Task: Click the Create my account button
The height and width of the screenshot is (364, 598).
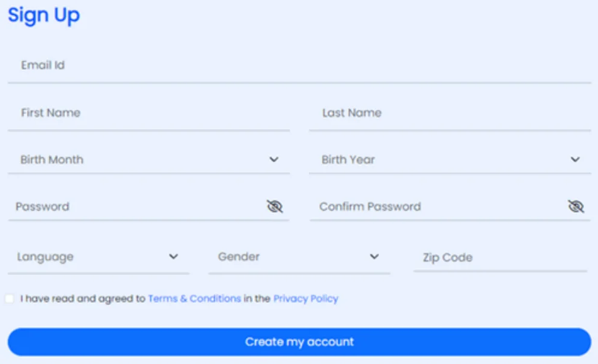Action: (299, 342)
